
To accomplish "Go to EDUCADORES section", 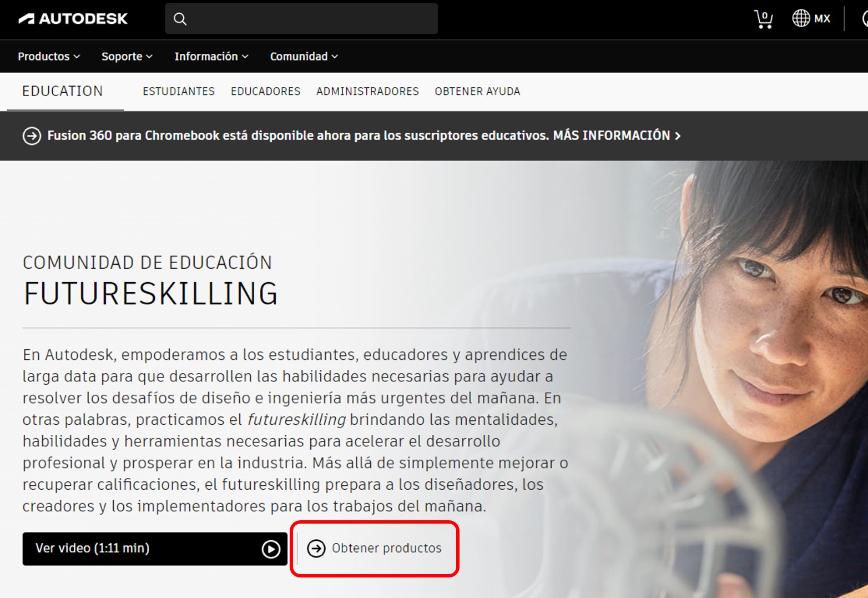I will tap(266, 91).
